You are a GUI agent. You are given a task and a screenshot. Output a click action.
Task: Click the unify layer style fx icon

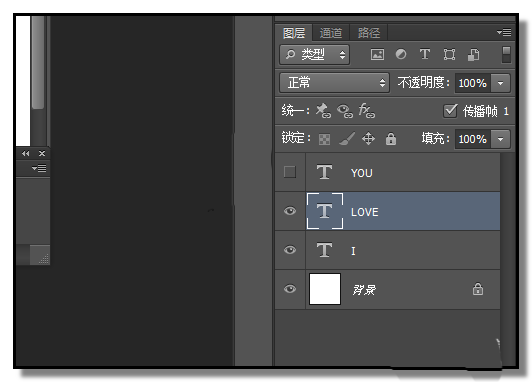coord(367,111)
